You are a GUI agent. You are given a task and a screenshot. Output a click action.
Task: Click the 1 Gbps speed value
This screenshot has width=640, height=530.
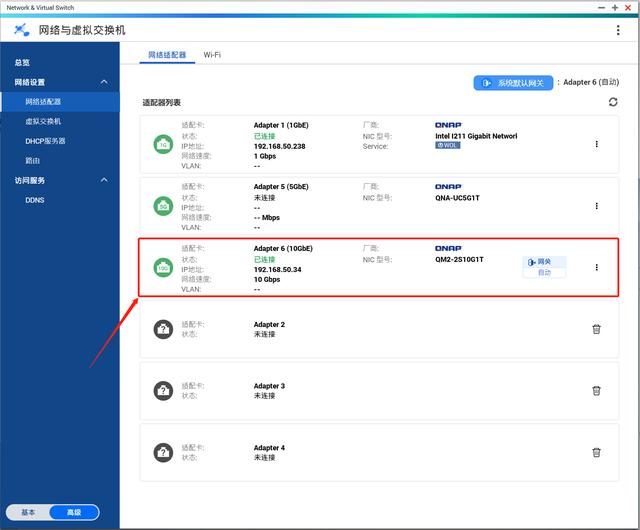point(265,156)
